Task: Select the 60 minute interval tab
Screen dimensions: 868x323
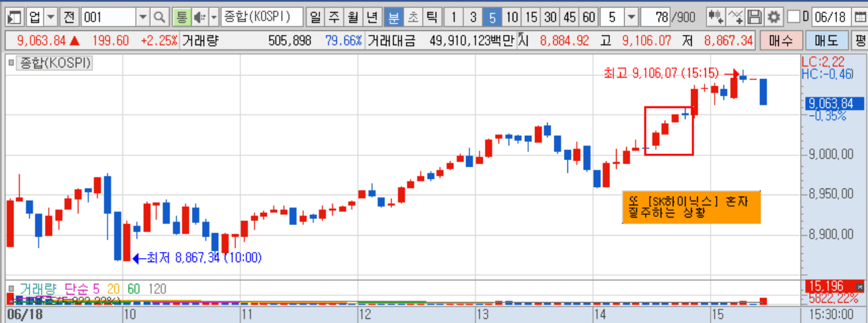Action: click(x=589, y=16)
